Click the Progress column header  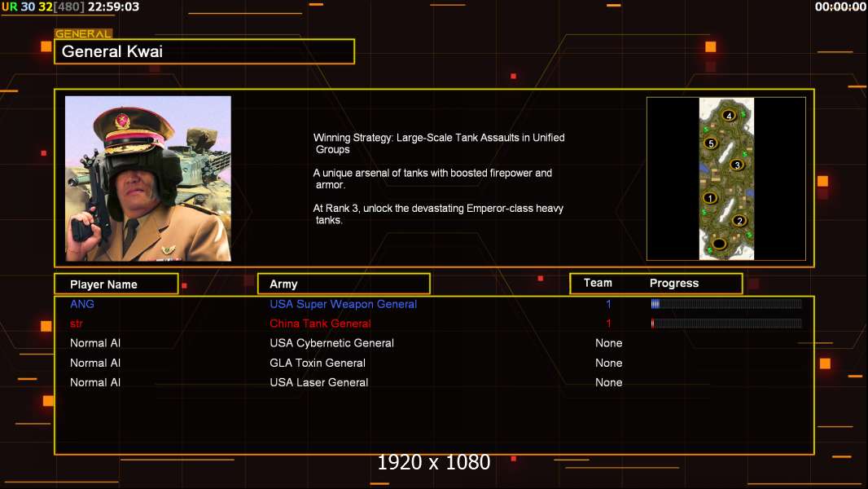673,283
